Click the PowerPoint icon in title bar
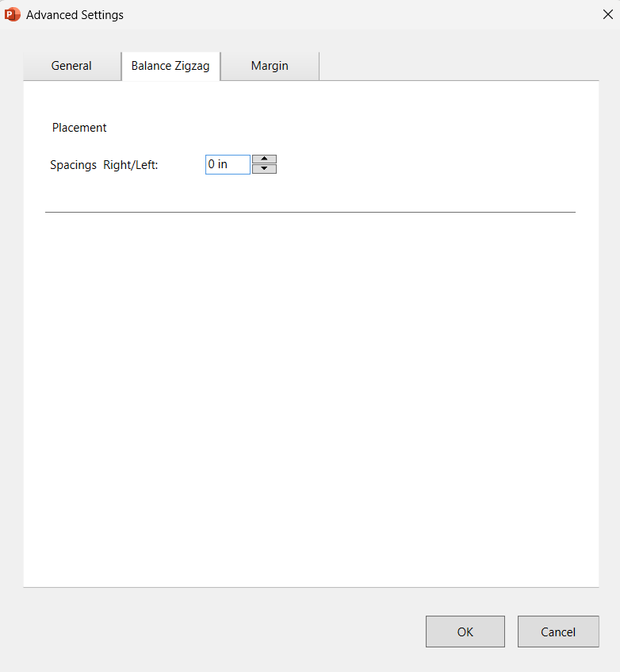620x672 pixels. click(12, 14)
